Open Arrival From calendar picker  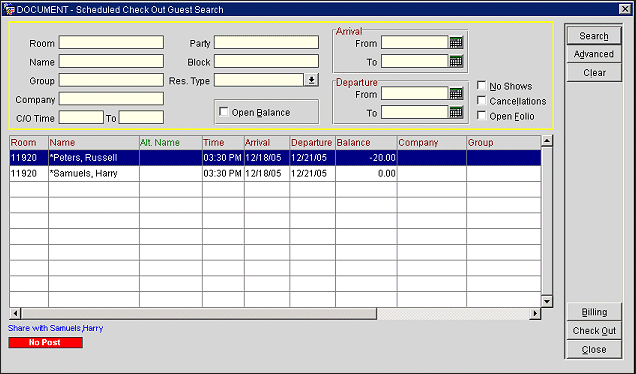[x=456, y=42]
